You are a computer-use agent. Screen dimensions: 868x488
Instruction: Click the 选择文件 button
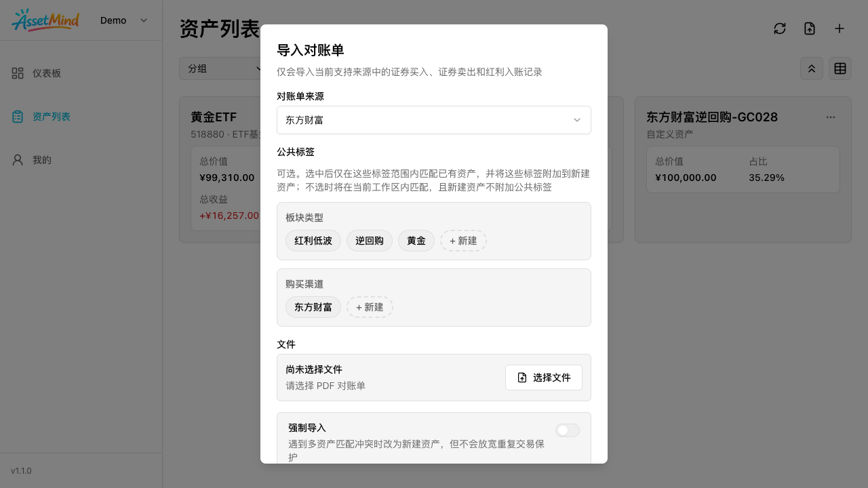point(544,378)
